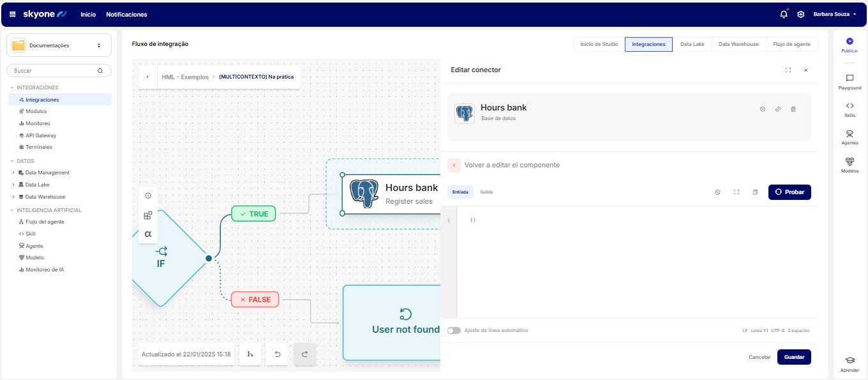Switch to the Data Warehouse tab
The image size is (868, 380).
tap(738, 44)
